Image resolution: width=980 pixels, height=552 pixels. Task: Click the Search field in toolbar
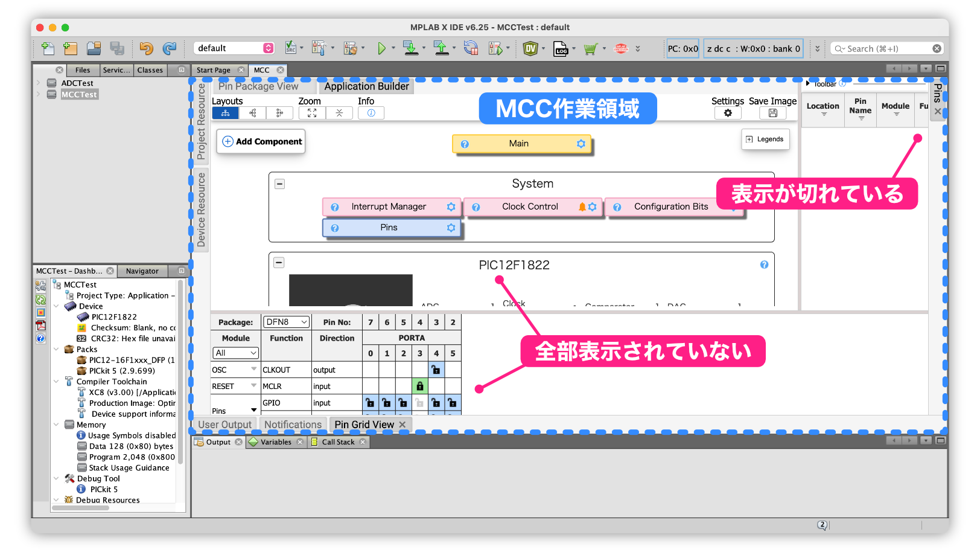pos(886,49)
